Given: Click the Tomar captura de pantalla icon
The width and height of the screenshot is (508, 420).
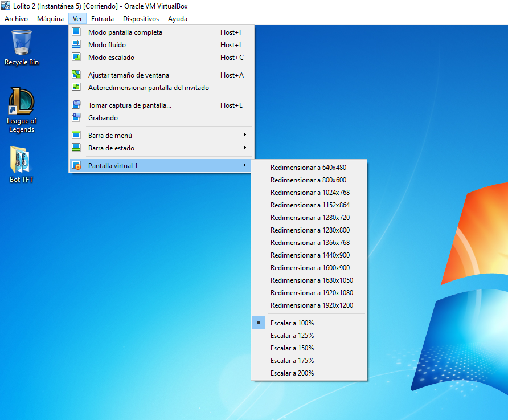Looking at the screenshot, I should 76,105.
